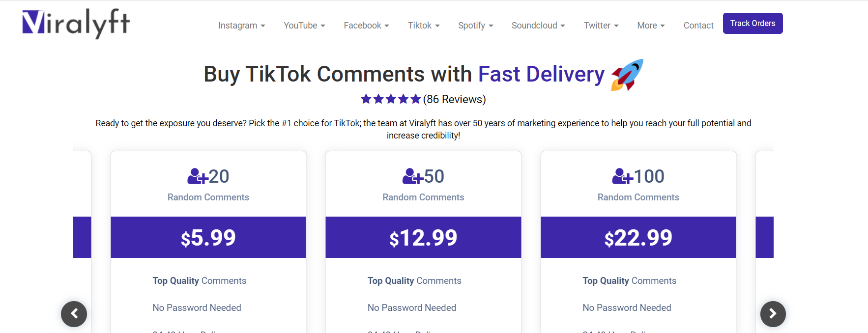Click the add-user icon beside +50
The width and height of the screenshot is (868, 333).
click(x=412, y=176)
